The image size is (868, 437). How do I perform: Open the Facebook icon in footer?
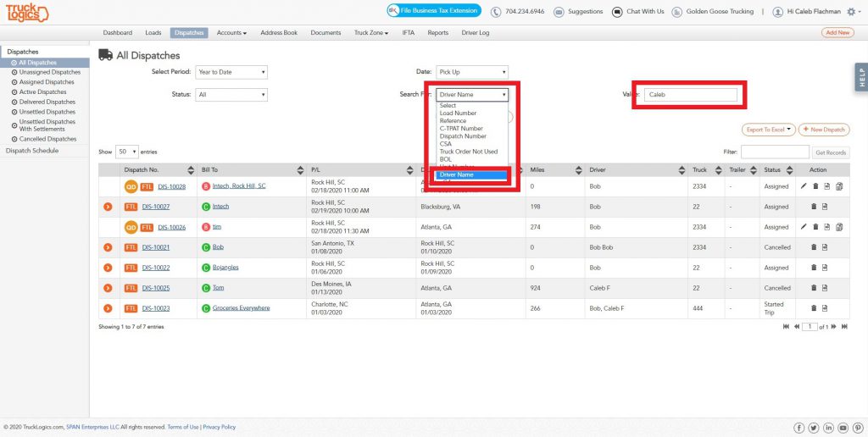coord(798,428)
